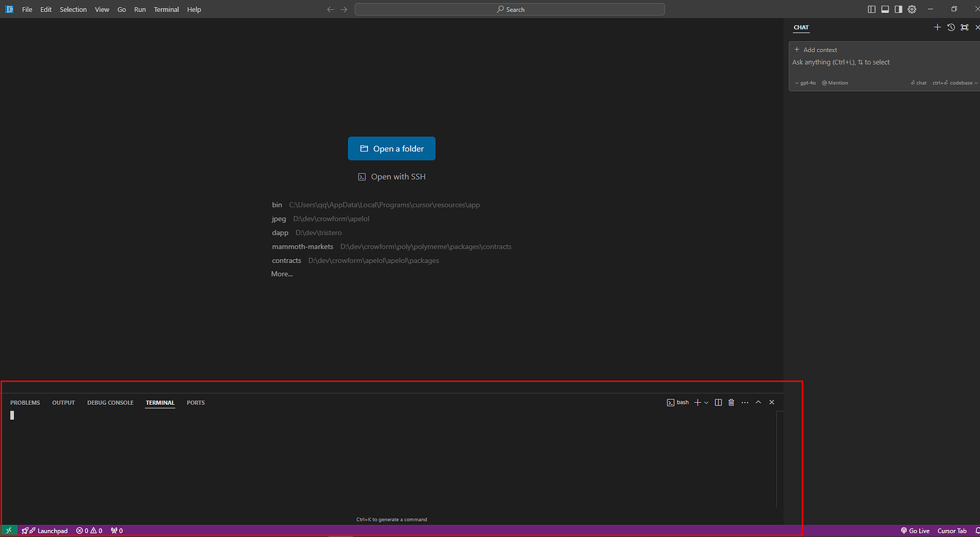Open the codebase dropdown in chat

click(955, 82)
